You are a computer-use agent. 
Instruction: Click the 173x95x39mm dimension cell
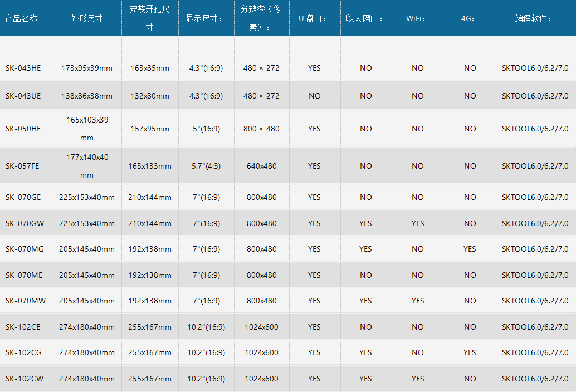click(x=87, y=68)
